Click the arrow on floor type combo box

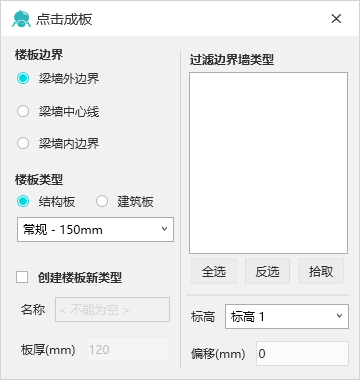pyautogui.click(x=164, y=229)
